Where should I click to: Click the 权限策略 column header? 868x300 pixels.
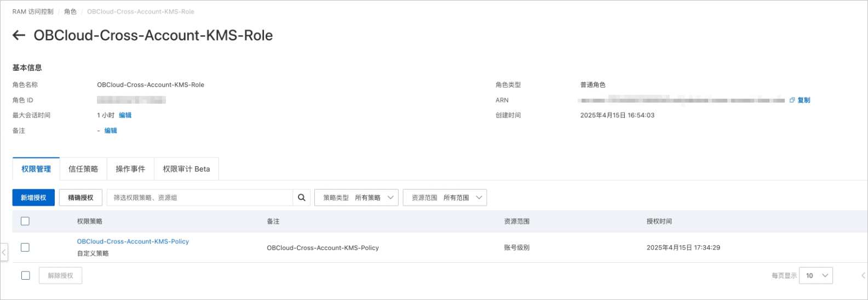(90, 221)
